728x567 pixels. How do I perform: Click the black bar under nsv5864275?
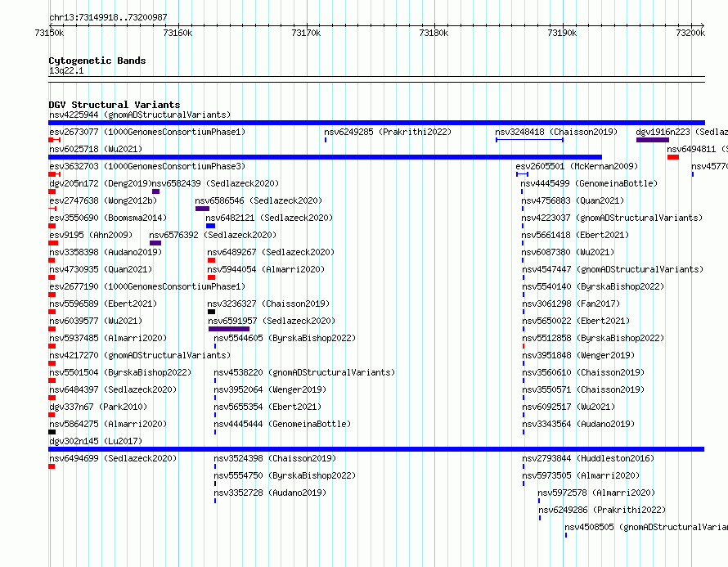coord(52,432)
